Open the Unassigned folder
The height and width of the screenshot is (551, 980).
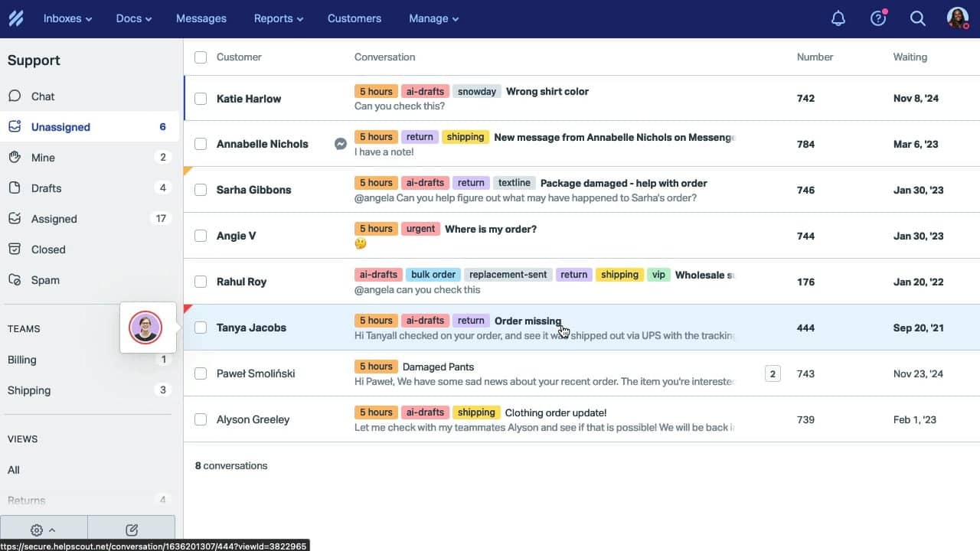pyautogui.click(x=60, y=126)
